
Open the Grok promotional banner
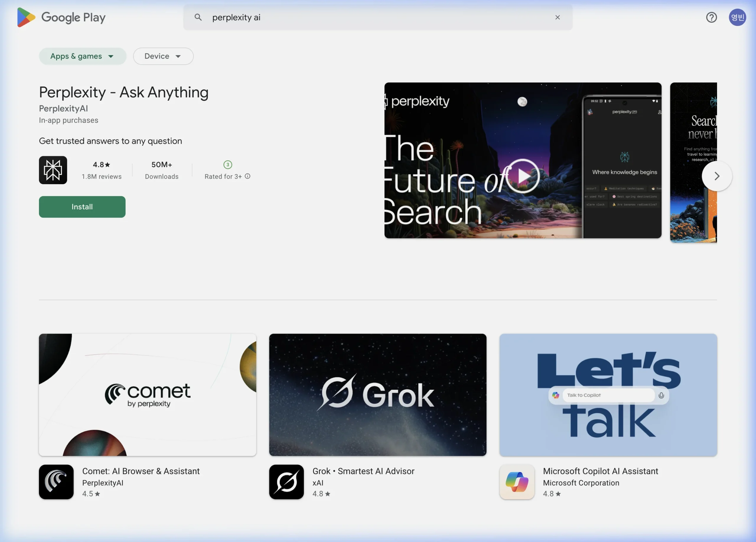(x=378, y=395)
